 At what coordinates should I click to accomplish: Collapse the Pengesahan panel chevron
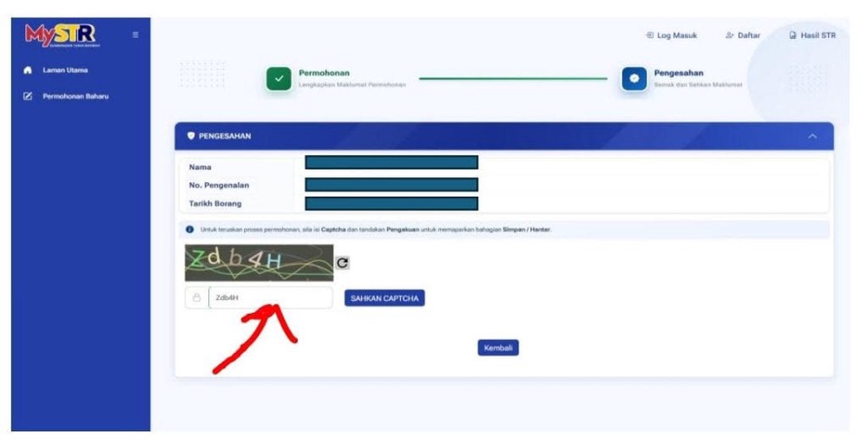[x=812, y=136]
